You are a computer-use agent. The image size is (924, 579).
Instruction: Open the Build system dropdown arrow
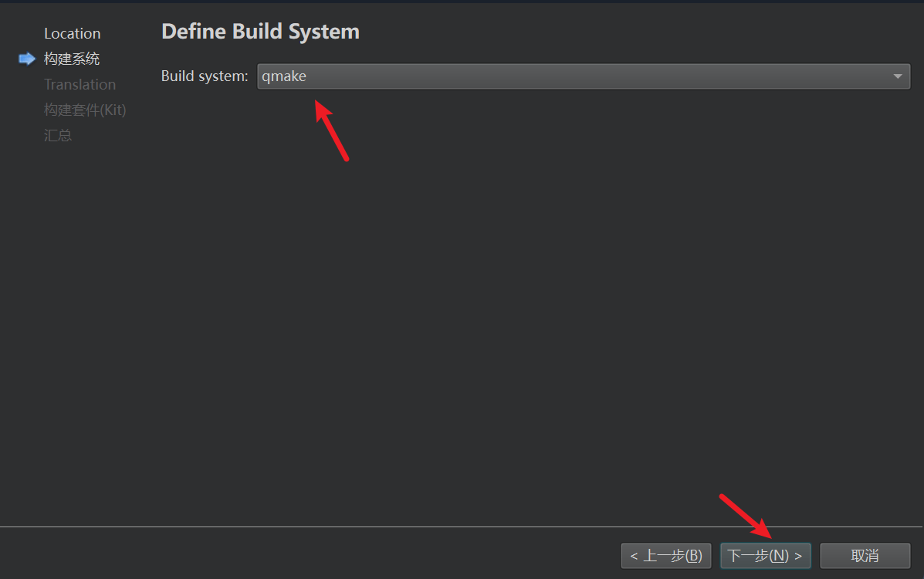pyautogui.click(x=898, y=76)
